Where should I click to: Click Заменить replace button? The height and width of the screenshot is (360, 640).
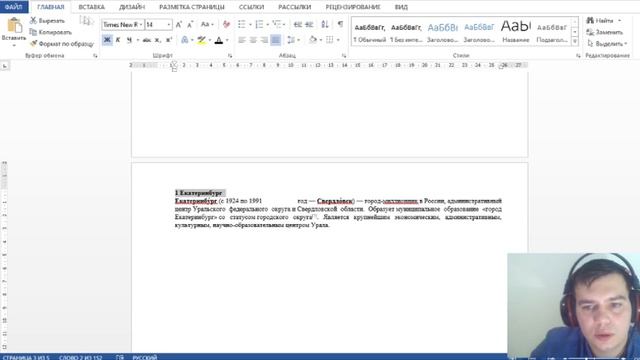(605, 32)
